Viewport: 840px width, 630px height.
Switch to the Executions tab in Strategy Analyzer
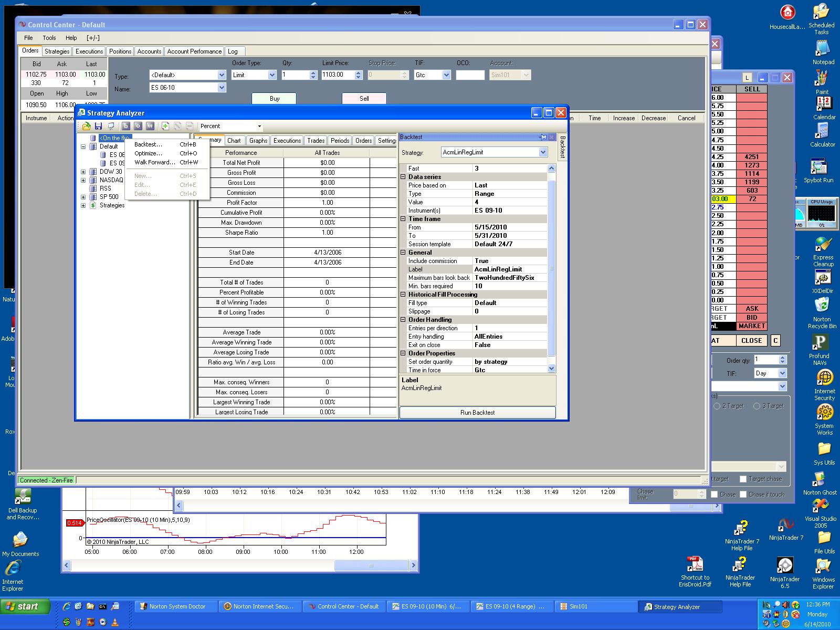[x=287, y=141]
